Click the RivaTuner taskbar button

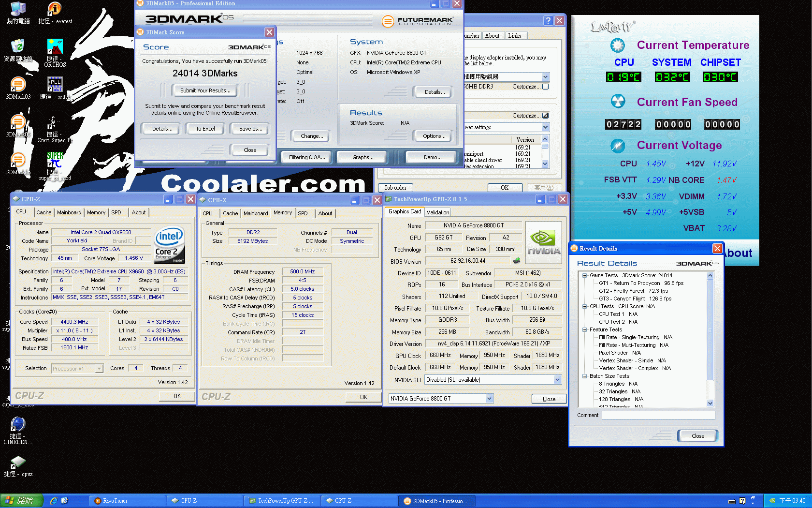(x=127, y=501)
